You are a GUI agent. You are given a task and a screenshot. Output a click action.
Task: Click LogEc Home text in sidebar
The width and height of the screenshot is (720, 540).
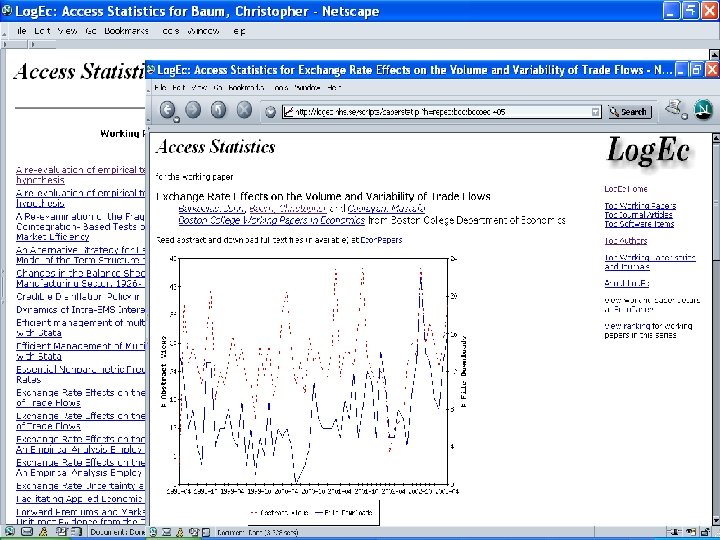(x=626, y=189)
